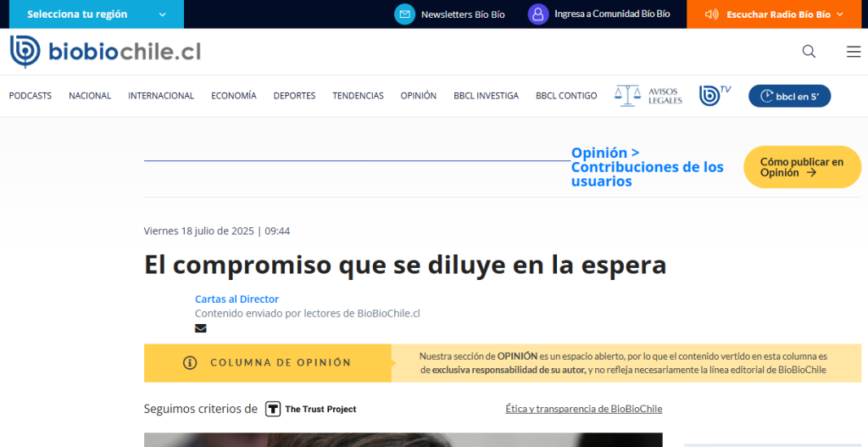Open Contribuciones de los usuarios breadcrumb
Screen dimensions: 868x447
(x=647, y=174)
